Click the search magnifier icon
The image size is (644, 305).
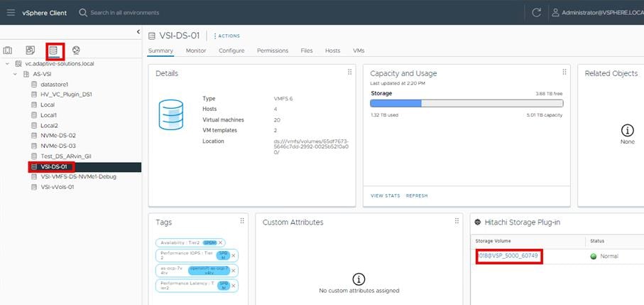click(x=83, y=13)
